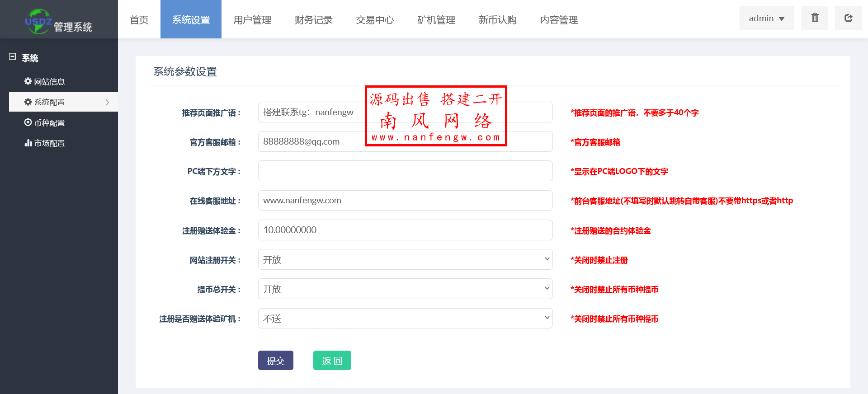
Task: Focus the PC端下方文字 input field
Action: pyautogui.click(x=405, y=171)
